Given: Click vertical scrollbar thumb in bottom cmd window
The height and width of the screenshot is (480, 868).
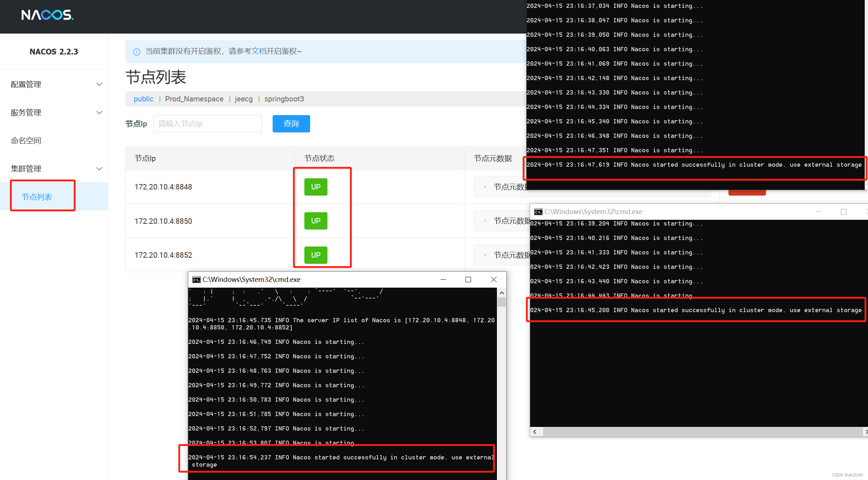Looking at the screenshot, I should [x=502, y=302].
